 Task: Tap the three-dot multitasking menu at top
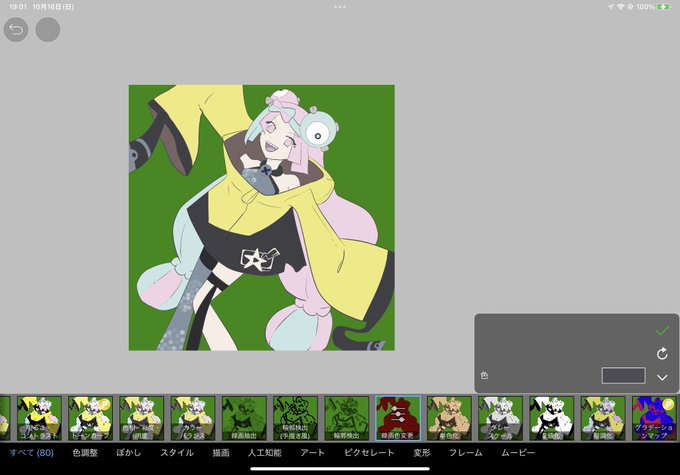coord(340,7)
